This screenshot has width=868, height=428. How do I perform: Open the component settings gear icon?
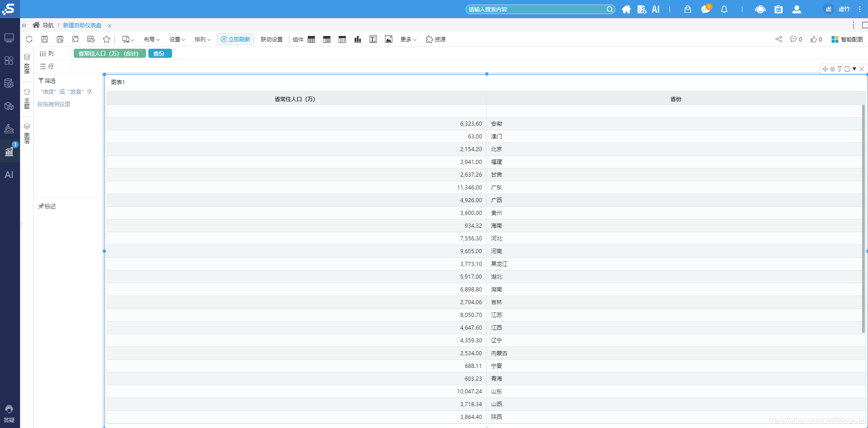coord(832,69)
